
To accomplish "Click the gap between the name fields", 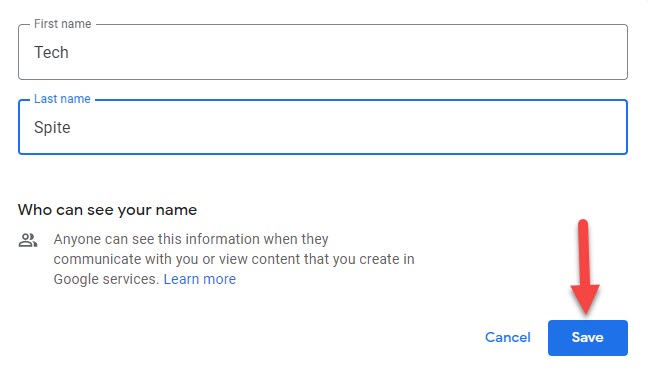I will click(323, 88).
